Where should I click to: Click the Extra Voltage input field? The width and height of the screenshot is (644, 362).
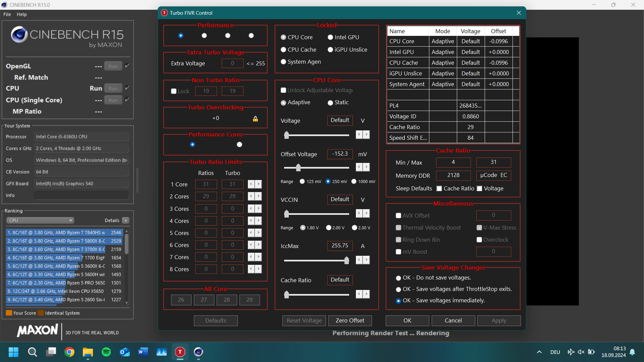[232, 63]
